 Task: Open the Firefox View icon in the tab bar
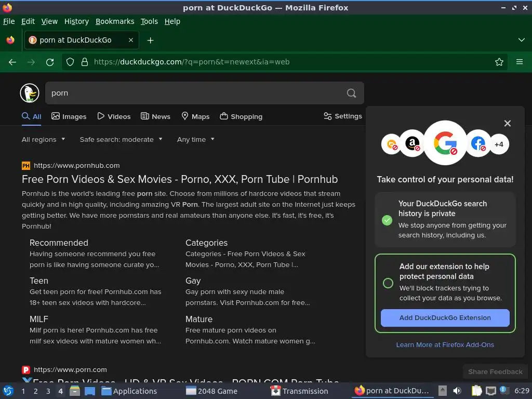click(10, 40)
